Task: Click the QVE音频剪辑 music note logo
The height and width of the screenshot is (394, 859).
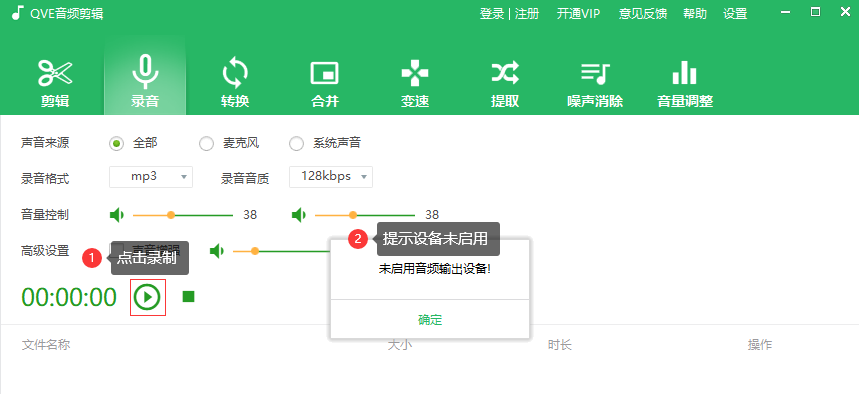Action: (18, 13)
